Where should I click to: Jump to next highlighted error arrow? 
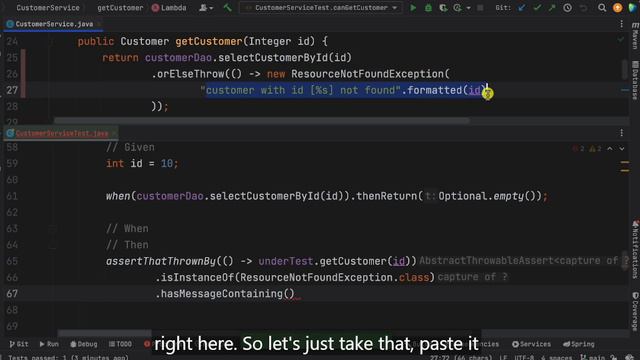click(x=622, y=149)
